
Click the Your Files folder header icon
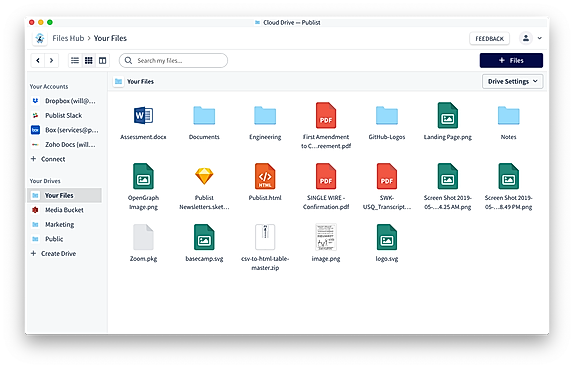[118, 81]
